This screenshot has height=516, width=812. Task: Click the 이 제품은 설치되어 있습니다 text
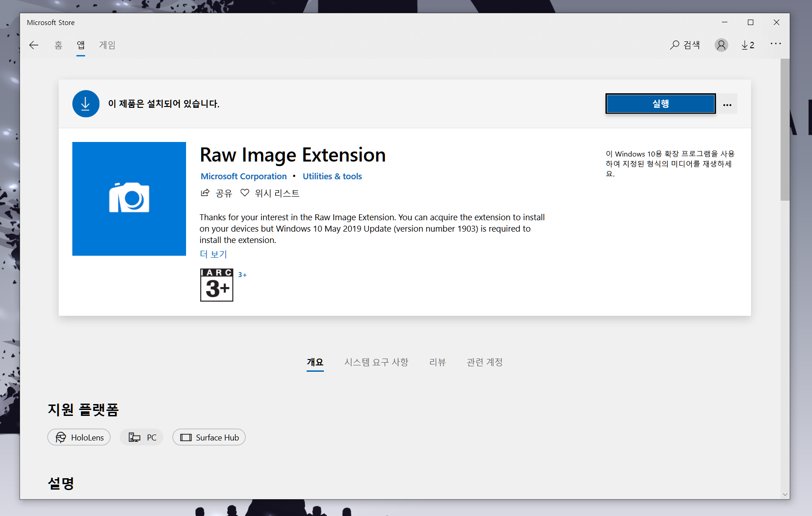[x=164, y=104]
